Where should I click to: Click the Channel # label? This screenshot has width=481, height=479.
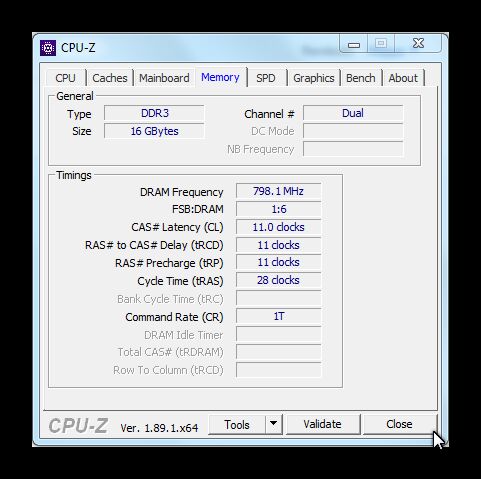[269, 114]
